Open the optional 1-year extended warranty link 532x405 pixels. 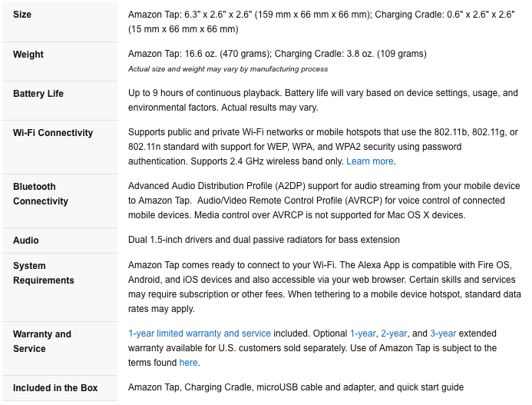coord(362,334)
